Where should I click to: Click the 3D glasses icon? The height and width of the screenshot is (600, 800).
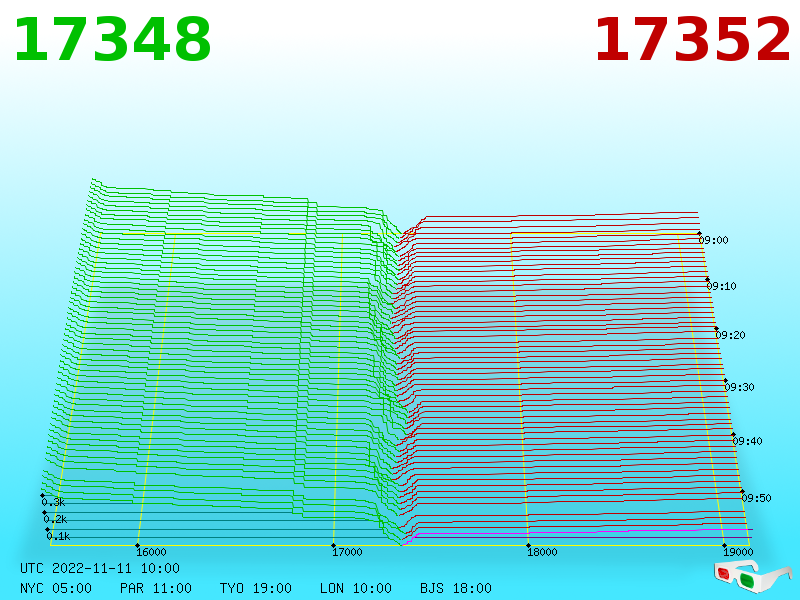pyautogui.click(x=753, y=576)
